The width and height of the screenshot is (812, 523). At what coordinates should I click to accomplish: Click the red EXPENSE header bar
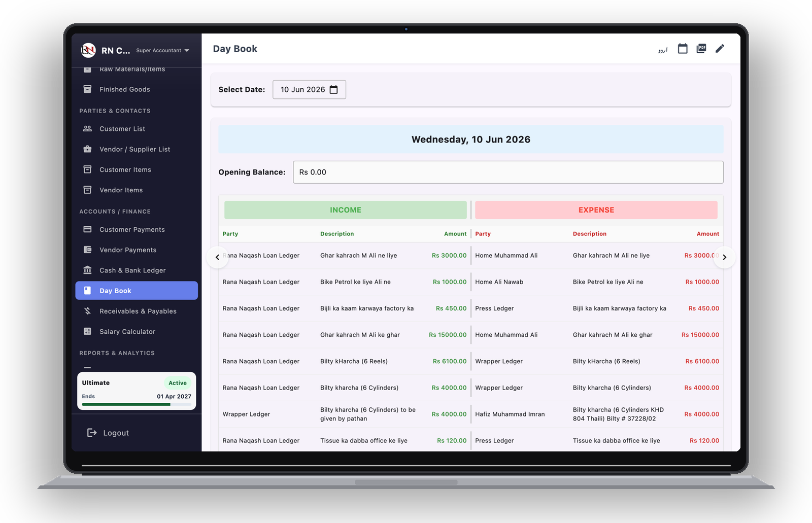tap(596, 210)
